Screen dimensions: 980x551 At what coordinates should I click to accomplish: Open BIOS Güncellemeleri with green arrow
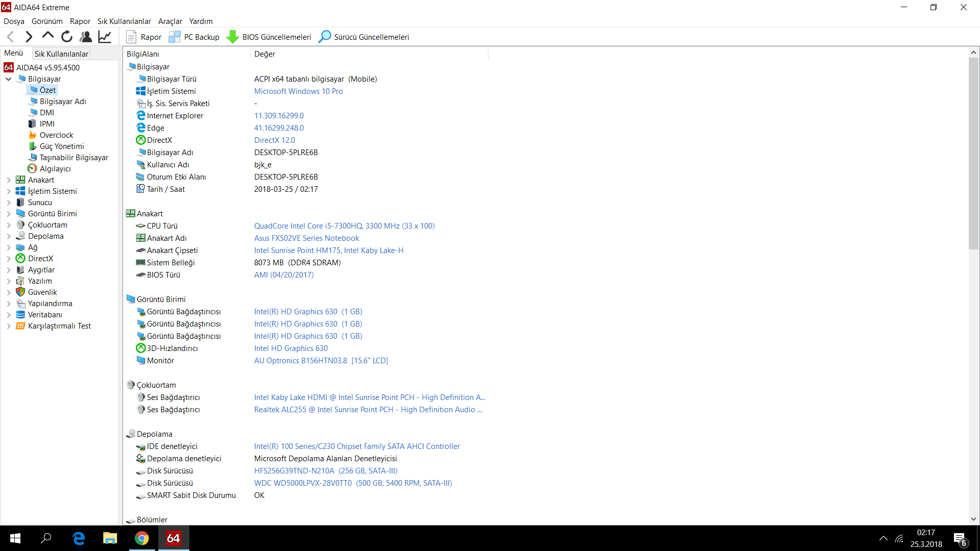pyautogui.click(x=233, y=37)
